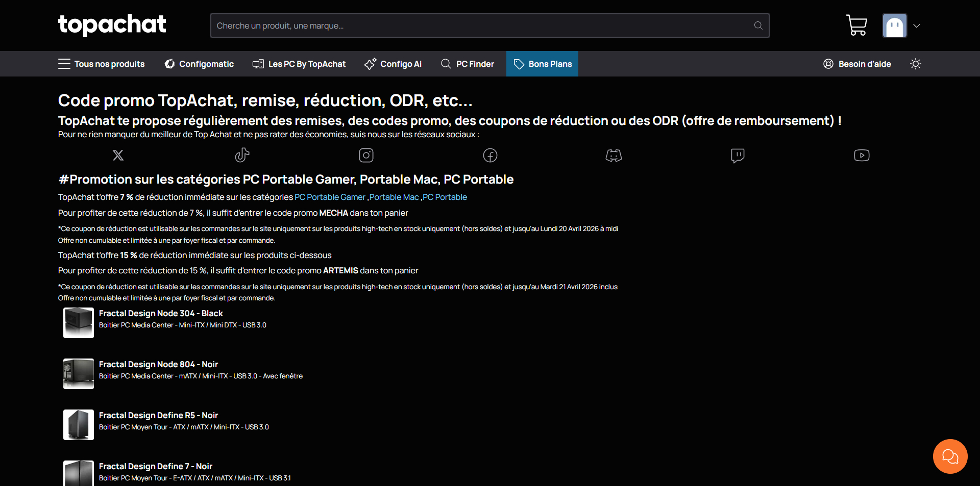Focus the product search field
The width and height of the screenshot is (980, 486).
489,25
